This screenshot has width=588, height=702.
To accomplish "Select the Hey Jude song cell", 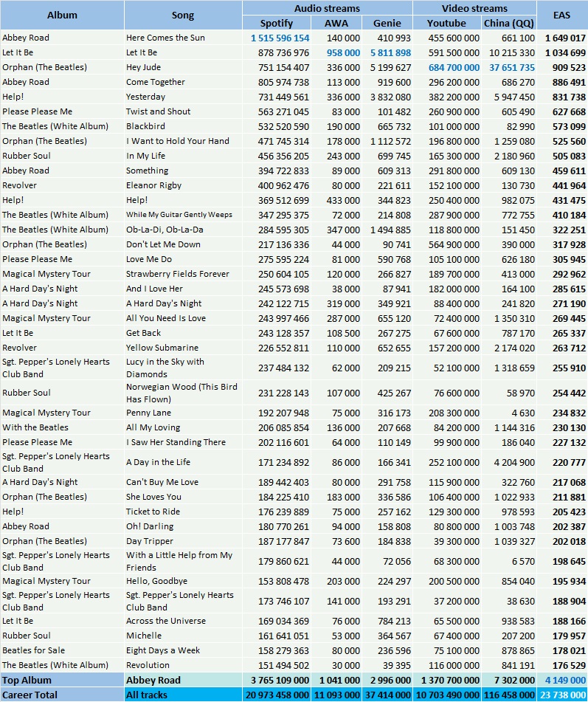I will [183, 67].
